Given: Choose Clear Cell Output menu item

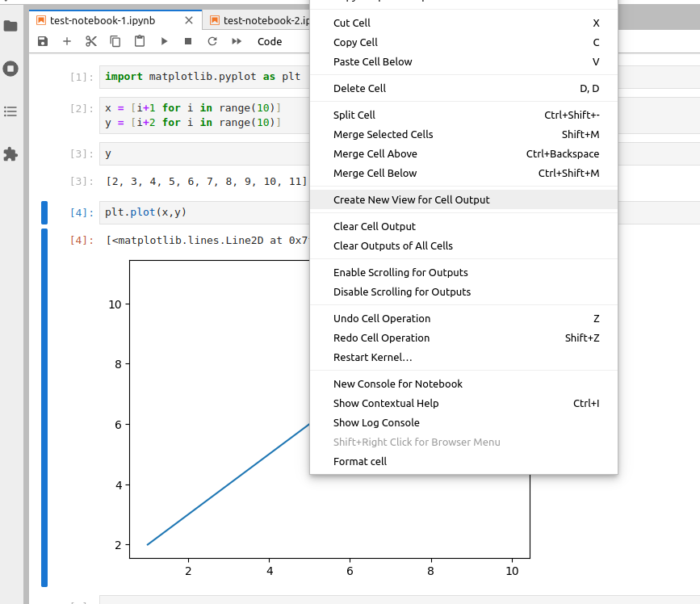Looking at the screenshot, I should pyautogui.click(x=463, y=227).
